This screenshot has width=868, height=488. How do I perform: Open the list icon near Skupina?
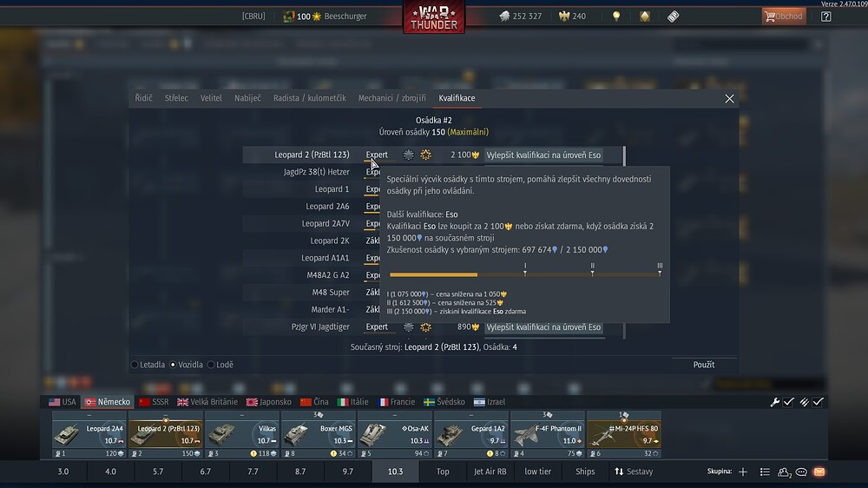pyautogui.click(x=765, y=472)
